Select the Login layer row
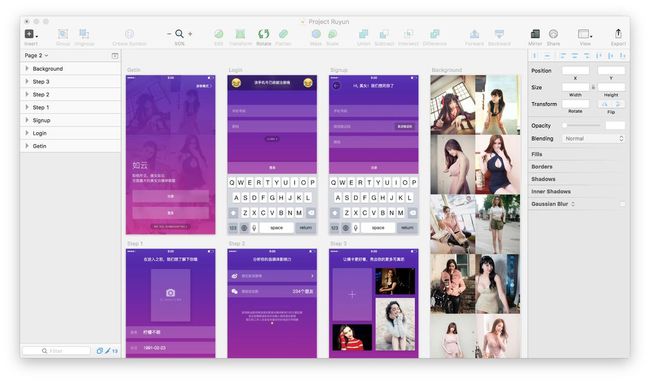 [70, 133]
